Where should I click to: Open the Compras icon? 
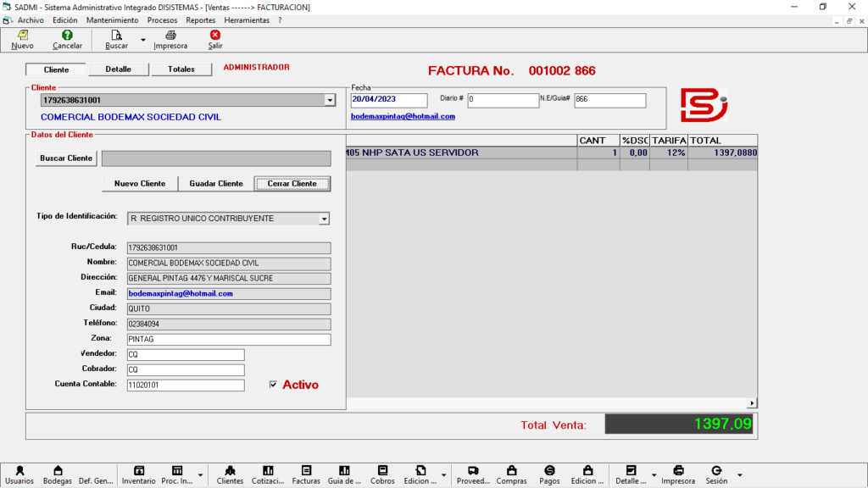(x=511, y=470)
